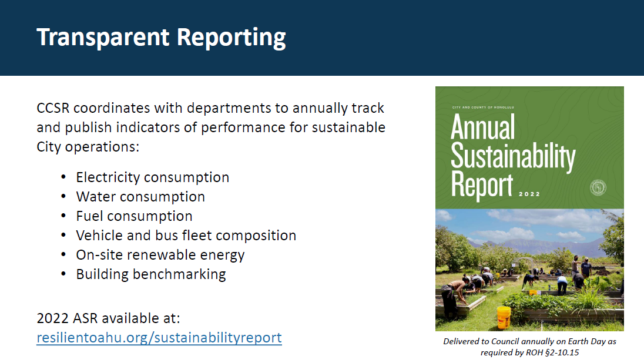Select the 'Water consumption' bullet
The width and height of the screenshot is (644, 363).
click(140, 197)
